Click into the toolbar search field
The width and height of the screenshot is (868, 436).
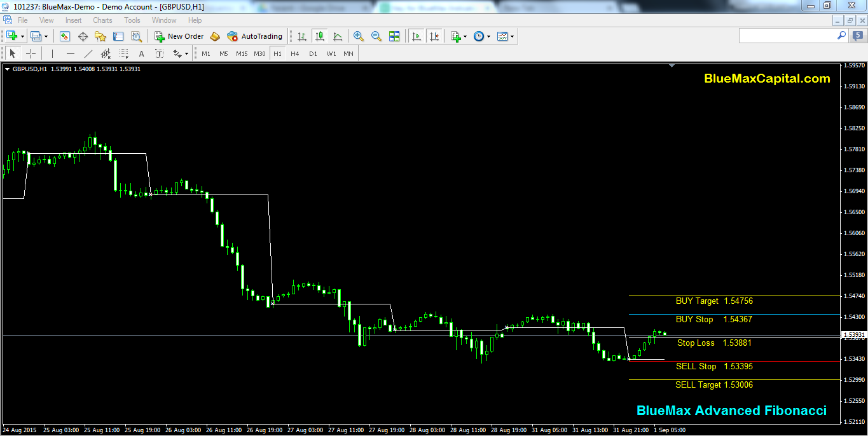(787, 36)
